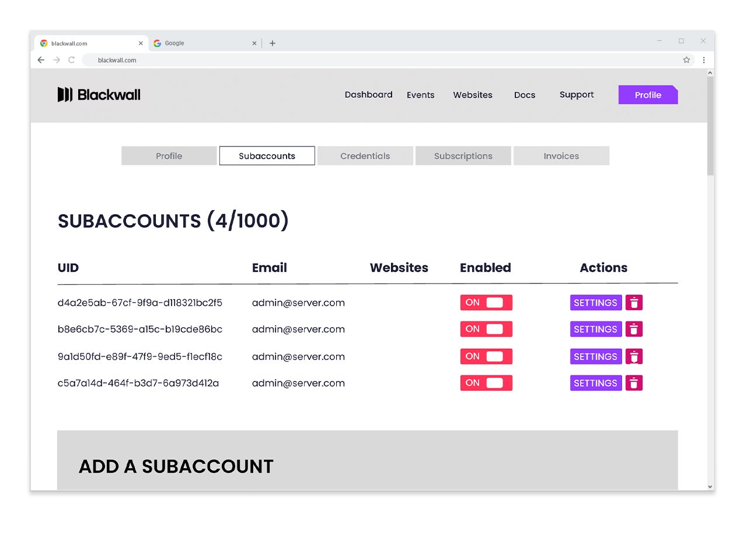The width and height of the screenshot is (747, 560).
Task: Click the Websites column header
Action: [x=399, y=268]
